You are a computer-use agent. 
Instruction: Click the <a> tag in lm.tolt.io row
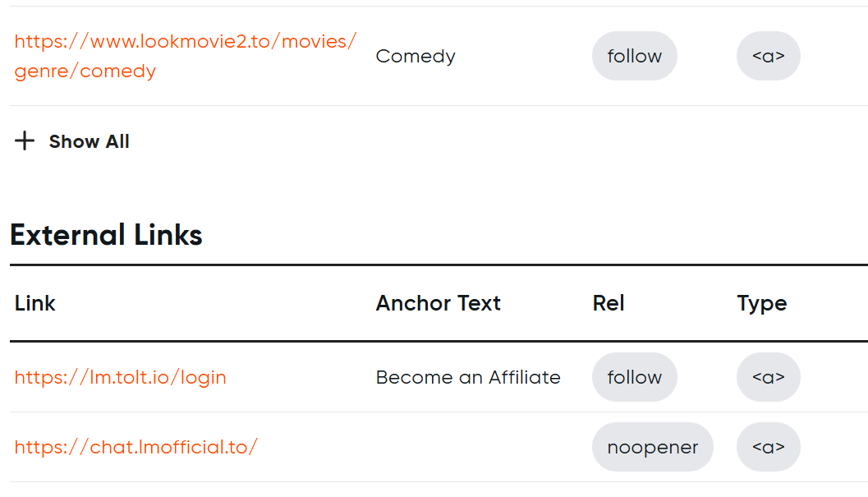769,377
